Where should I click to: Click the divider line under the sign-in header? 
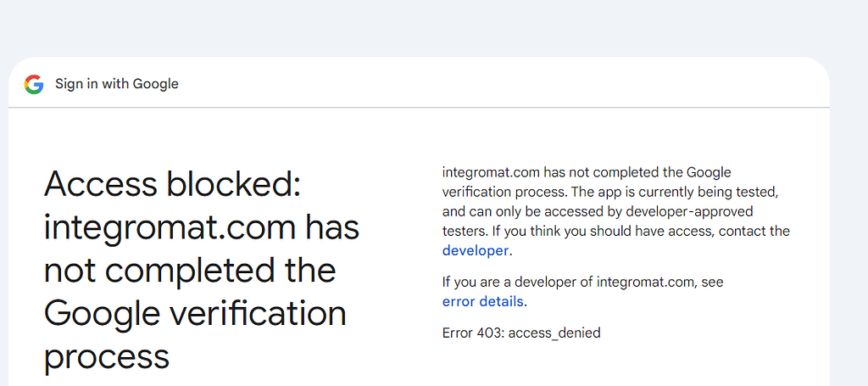pyautogui.click(x=419, y=108)
